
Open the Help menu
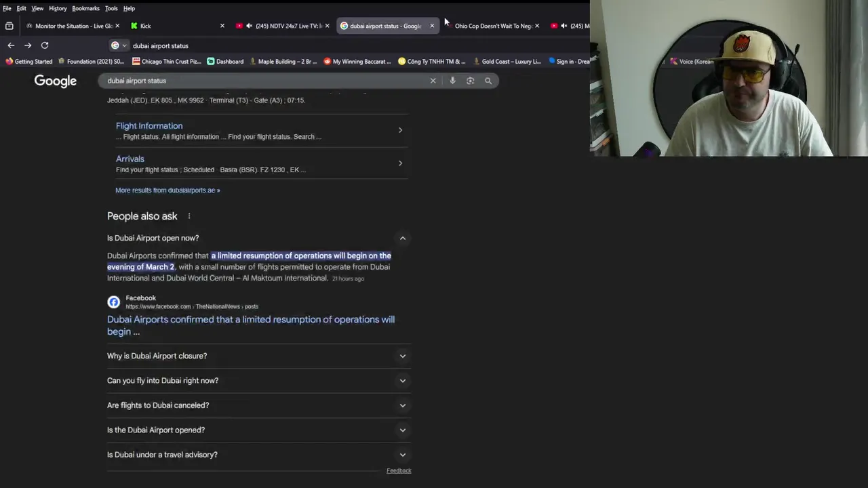129,8
